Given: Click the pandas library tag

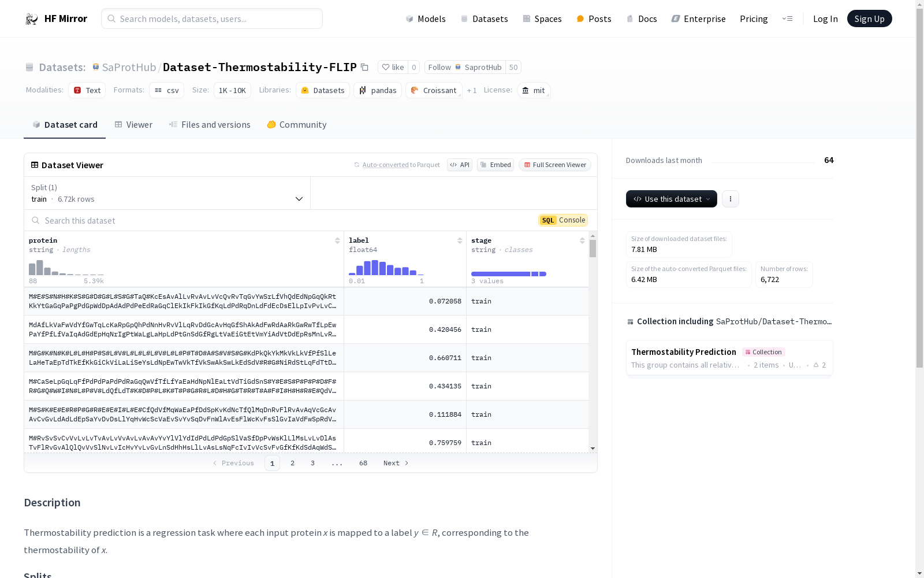Looking at the screenshot, I should point(378,90).
